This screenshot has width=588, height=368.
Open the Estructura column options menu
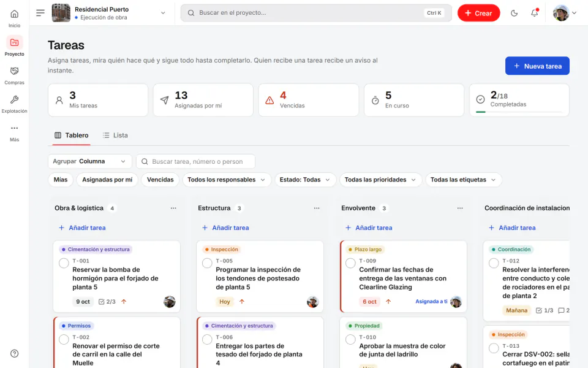tap(317, 208)
